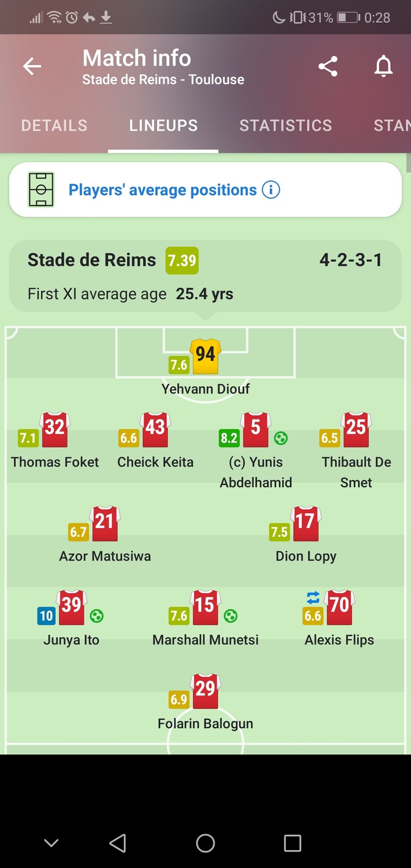This screenshot has width=411, height=868.
Task: Tap the Android recent apps square button
Action: click(x=293, y=843)
